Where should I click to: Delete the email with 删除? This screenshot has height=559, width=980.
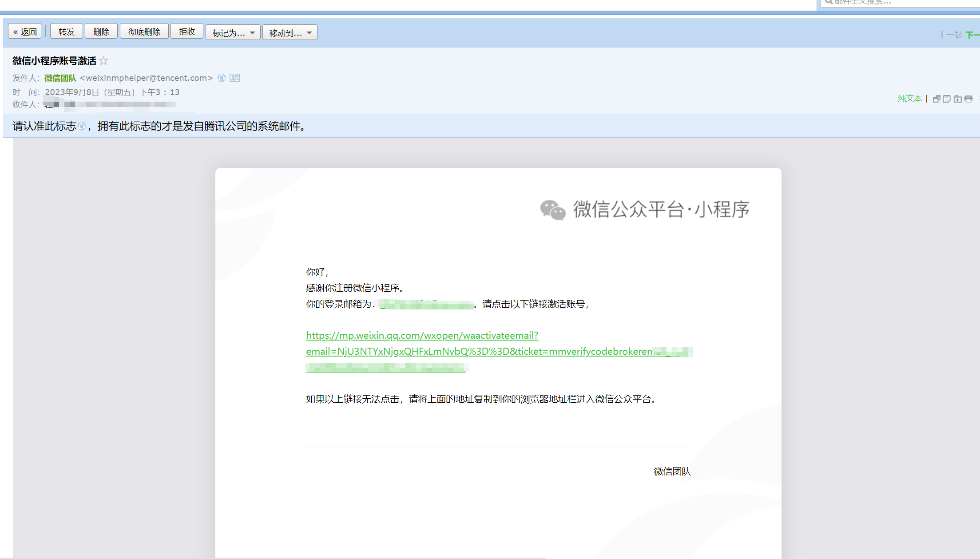[x=101, y=32]
